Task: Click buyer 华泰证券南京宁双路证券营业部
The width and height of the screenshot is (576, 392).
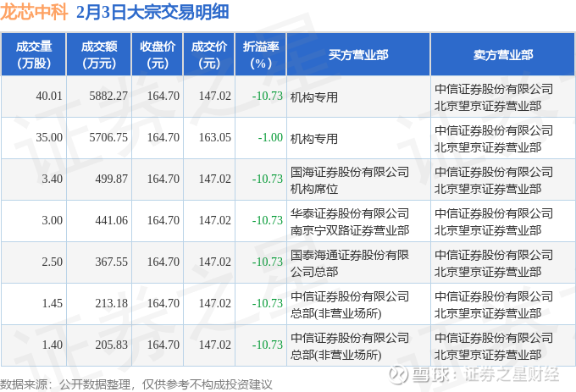Action: 350,222
